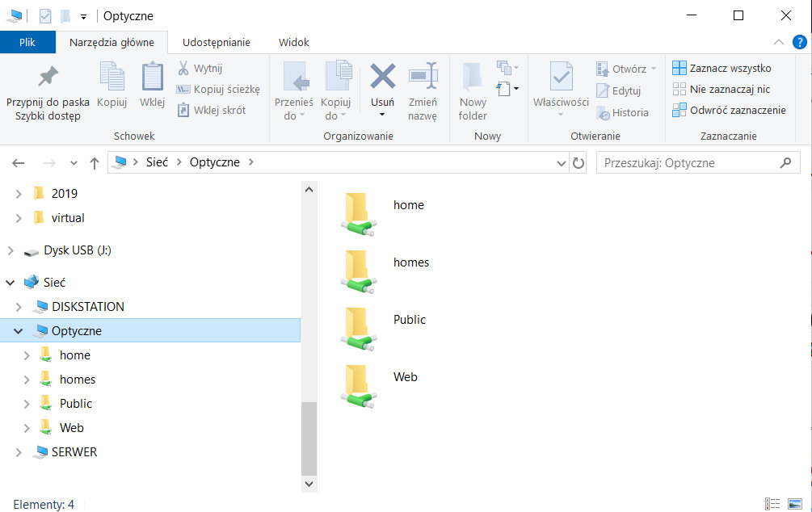Image resolution: width=812 pixels, height=512 pixels.
Task: Go up one level with up arrow
Action: 94,163
